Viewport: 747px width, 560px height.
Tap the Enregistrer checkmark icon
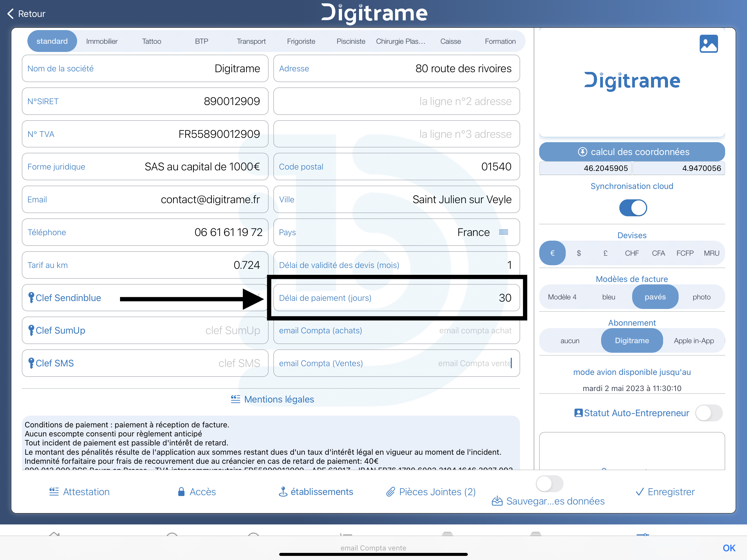point(640,492)
